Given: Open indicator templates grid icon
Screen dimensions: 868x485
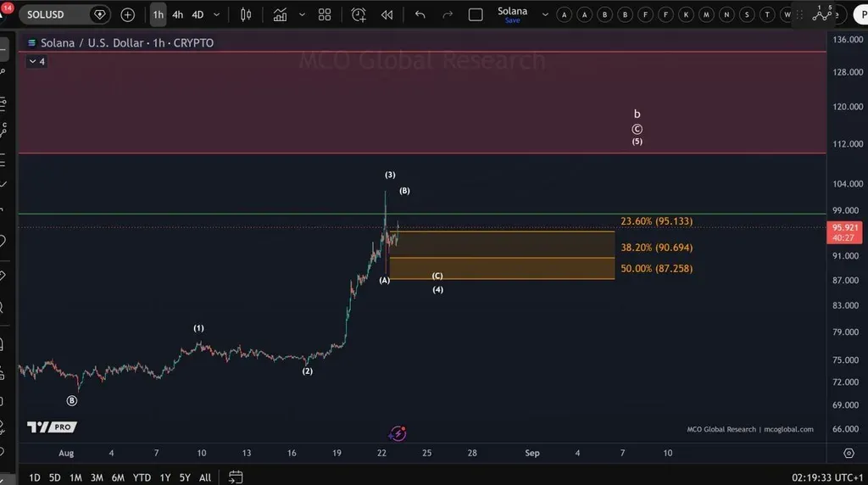Looking at the screenshot, I should pyautogui.click(x=325, y=15).
